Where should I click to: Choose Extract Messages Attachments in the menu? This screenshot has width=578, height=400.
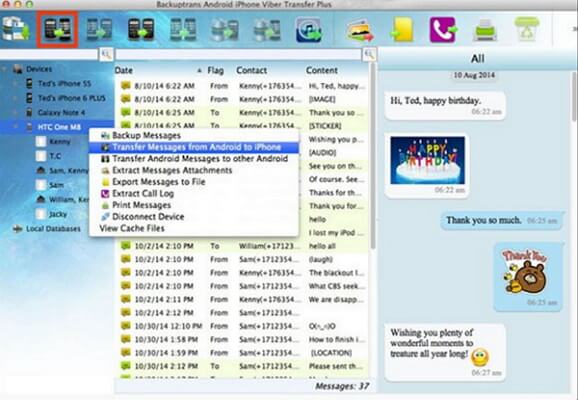(x=194, y=170)
